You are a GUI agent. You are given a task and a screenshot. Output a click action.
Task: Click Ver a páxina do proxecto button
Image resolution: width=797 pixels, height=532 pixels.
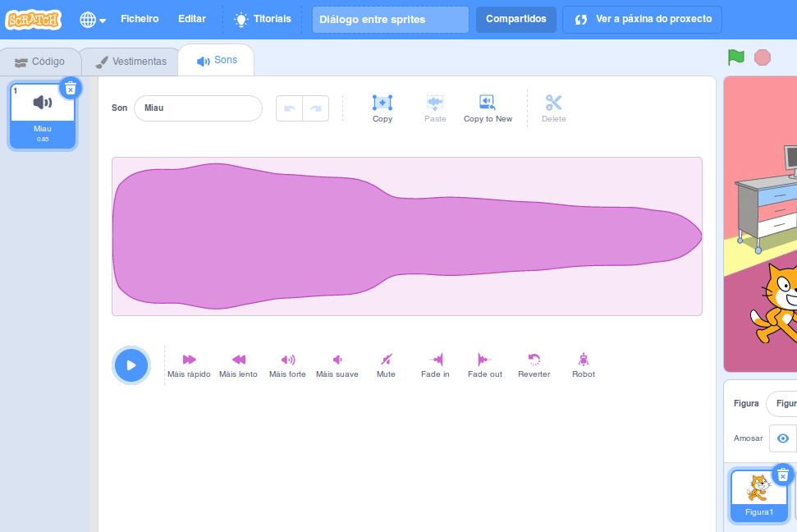[642, 19]
